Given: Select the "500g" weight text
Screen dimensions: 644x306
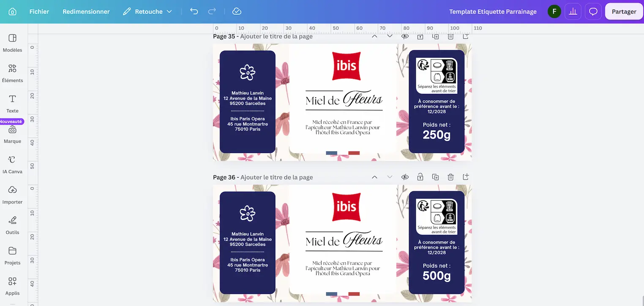Looking at the screenshot, I should click(437, 276).
